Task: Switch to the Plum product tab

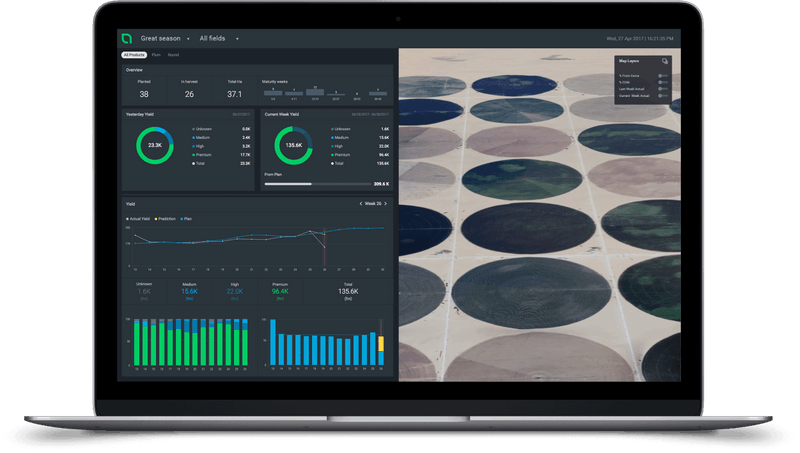Action: coord(157,55)
